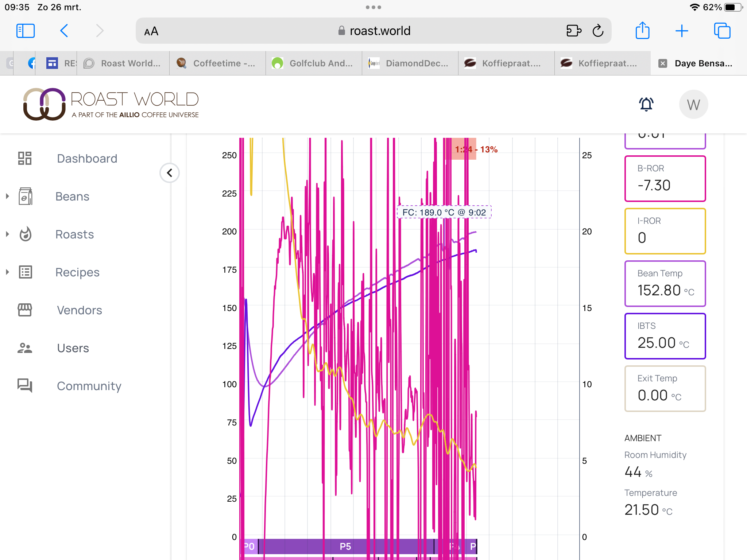Click the Roast World logo
This screenshot has height=560, width=747.
(111, 104)
